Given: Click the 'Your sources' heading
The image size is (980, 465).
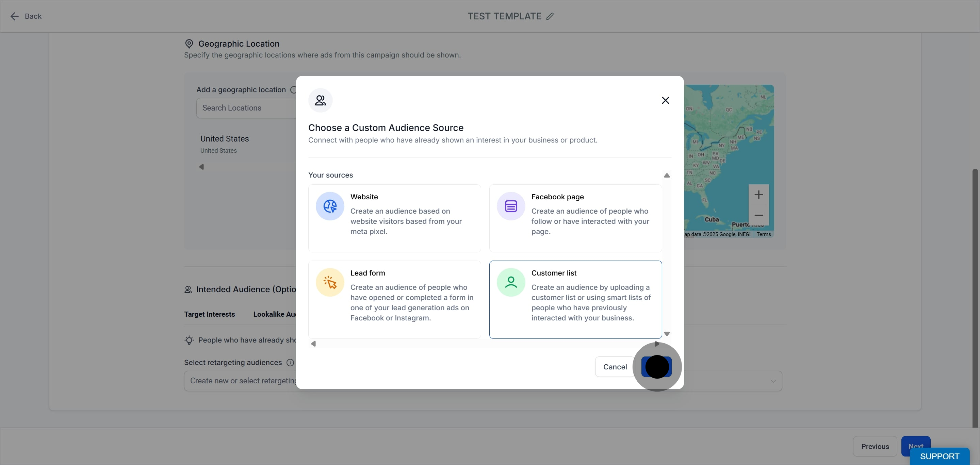Looking at the screenshot, I should click(x=331, y=175).
